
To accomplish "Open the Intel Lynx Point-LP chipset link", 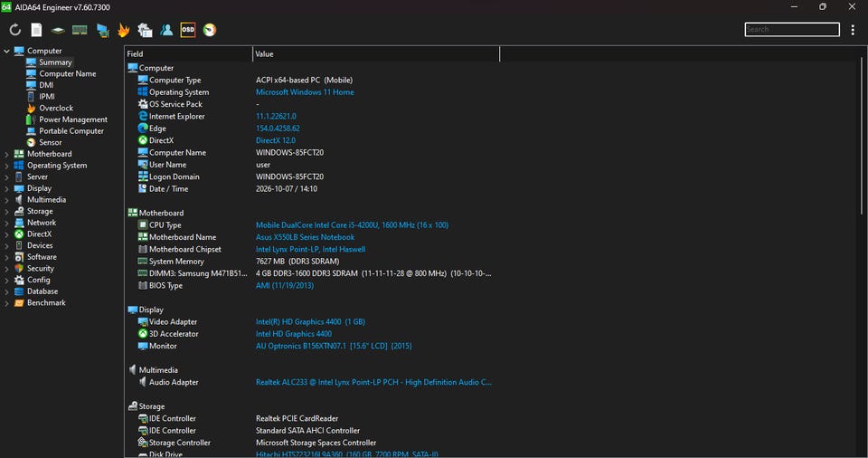I will coord(310,250).
